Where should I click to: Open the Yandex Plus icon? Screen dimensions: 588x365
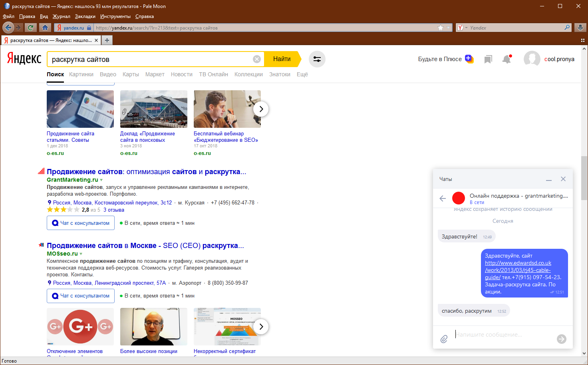tap(469, 59)
